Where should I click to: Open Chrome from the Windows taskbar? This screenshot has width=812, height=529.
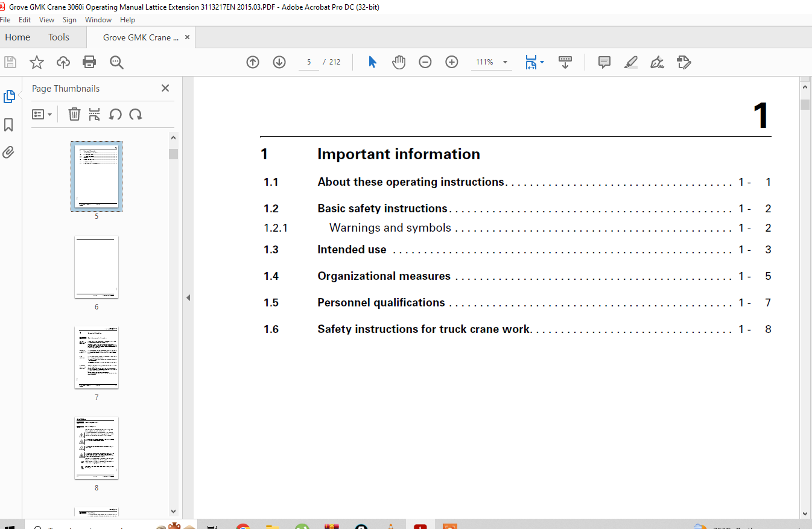[243, 526]
